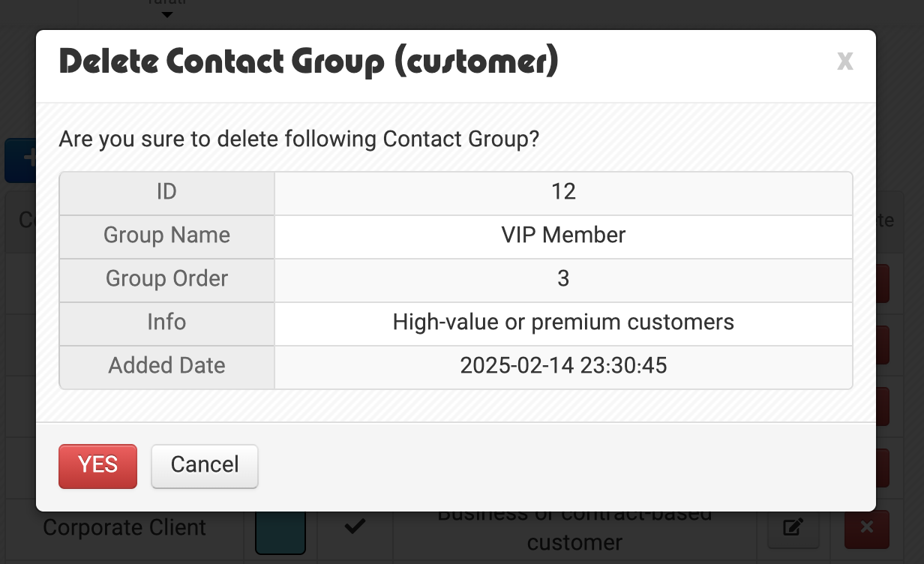Click the Corporate Client group name
Screen dimensions: 924x564
point(124,527)
